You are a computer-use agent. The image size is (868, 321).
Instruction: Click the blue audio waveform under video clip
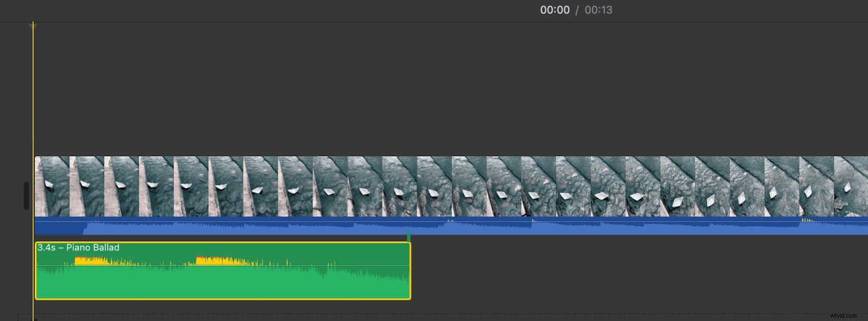coord(451,226)
